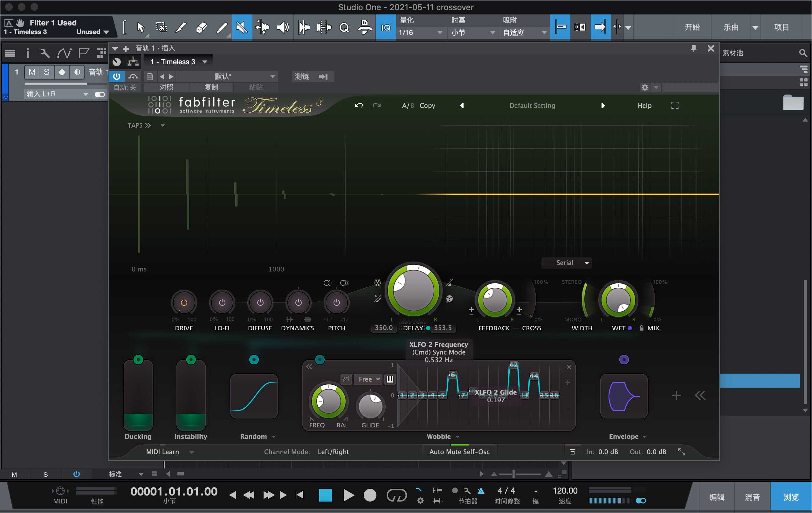Open the folder icon in browser panel
812x513 pixels.
793,102
